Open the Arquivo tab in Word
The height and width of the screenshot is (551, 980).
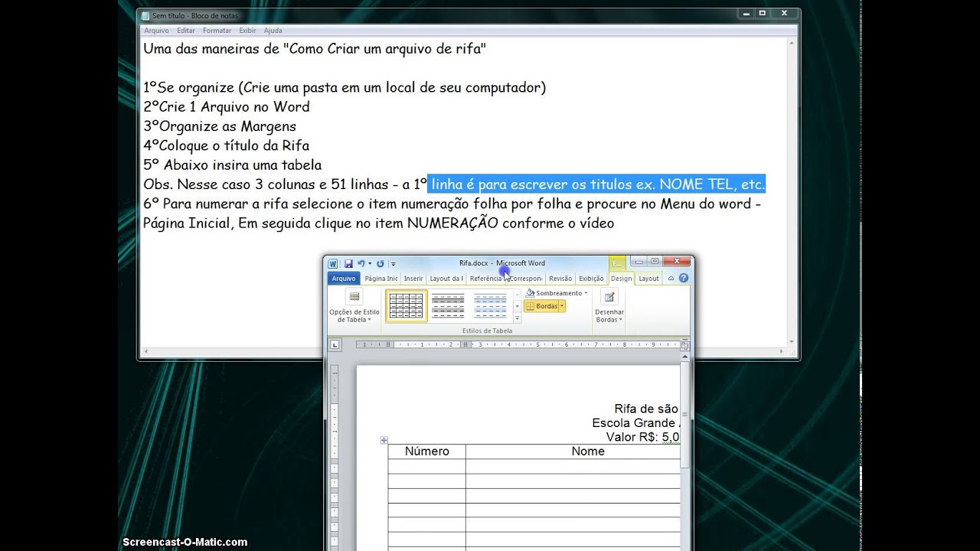coord(344,279)
